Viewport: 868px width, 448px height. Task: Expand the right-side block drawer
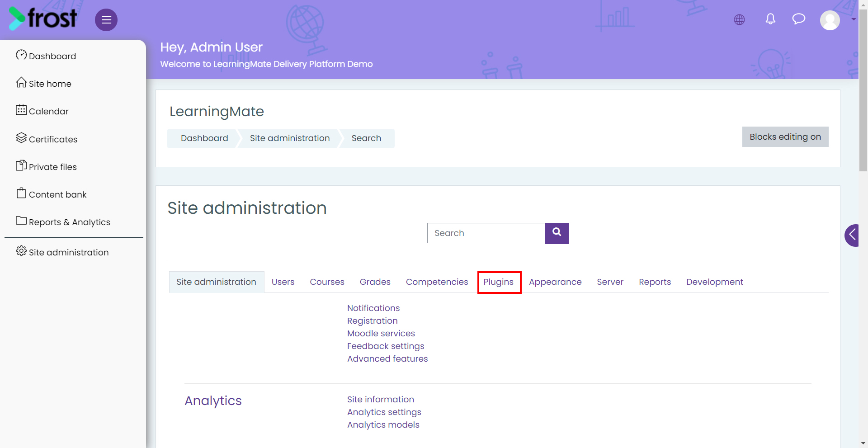point(852,235)
